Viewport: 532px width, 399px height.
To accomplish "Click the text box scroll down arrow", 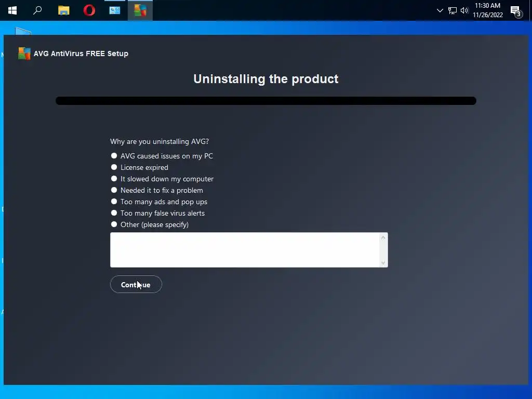I will point(383,262).
